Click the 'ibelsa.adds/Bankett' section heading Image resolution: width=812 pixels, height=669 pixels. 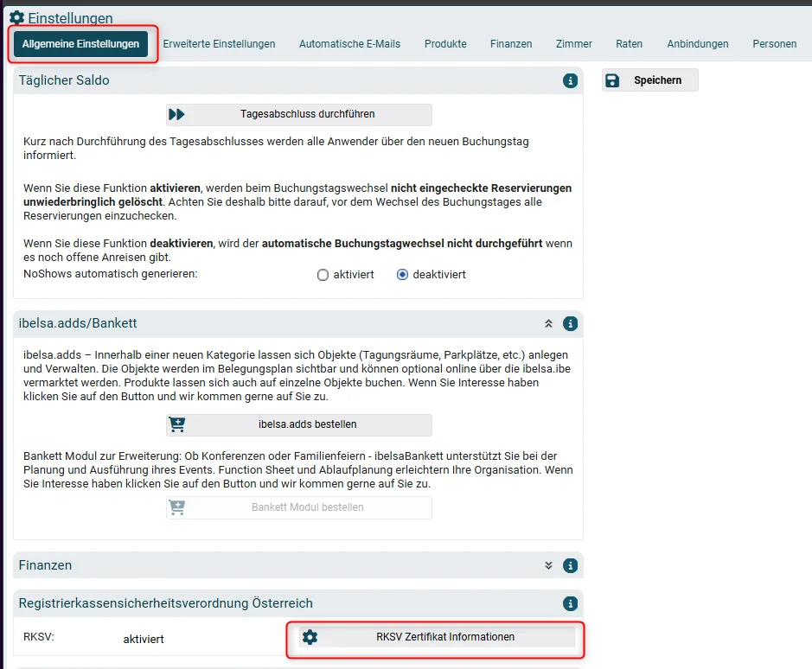[78, 323]
